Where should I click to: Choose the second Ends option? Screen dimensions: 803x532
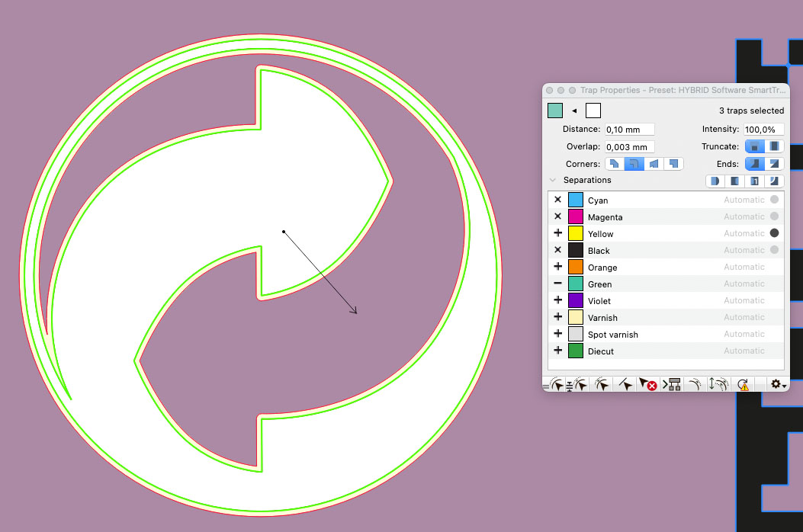774,164
